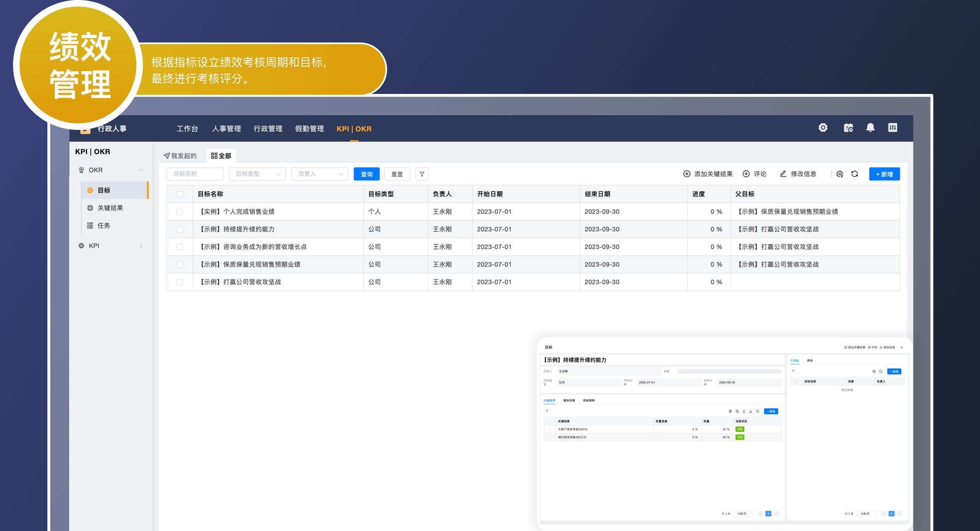Click the notification bell icon
The height and width of the screenshot is (531, 980).
click(x=870, y=128)
